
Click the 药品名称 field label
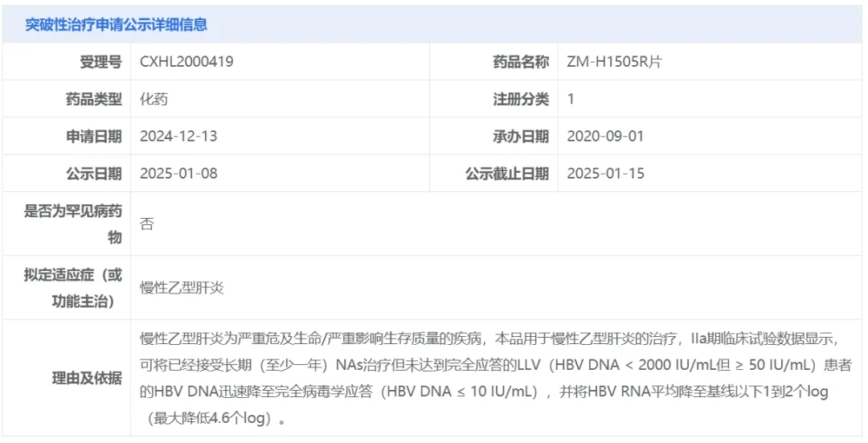click(x=521, y=62)
